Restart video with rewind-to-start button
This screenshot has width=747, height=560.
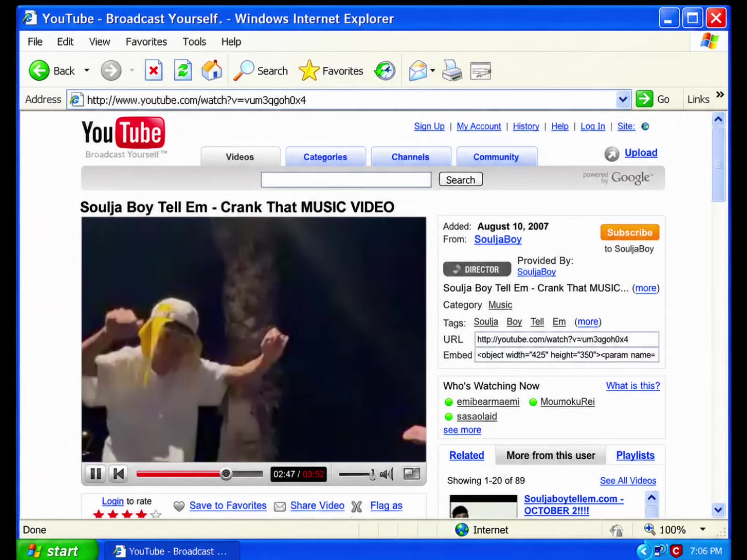pos(119,474)
